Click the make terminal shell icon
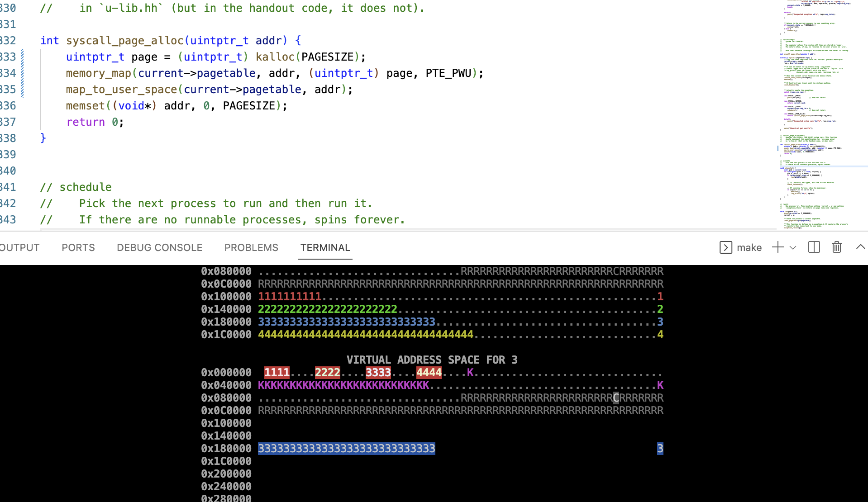Screen dimensions: 868x502 pos(725,247)
